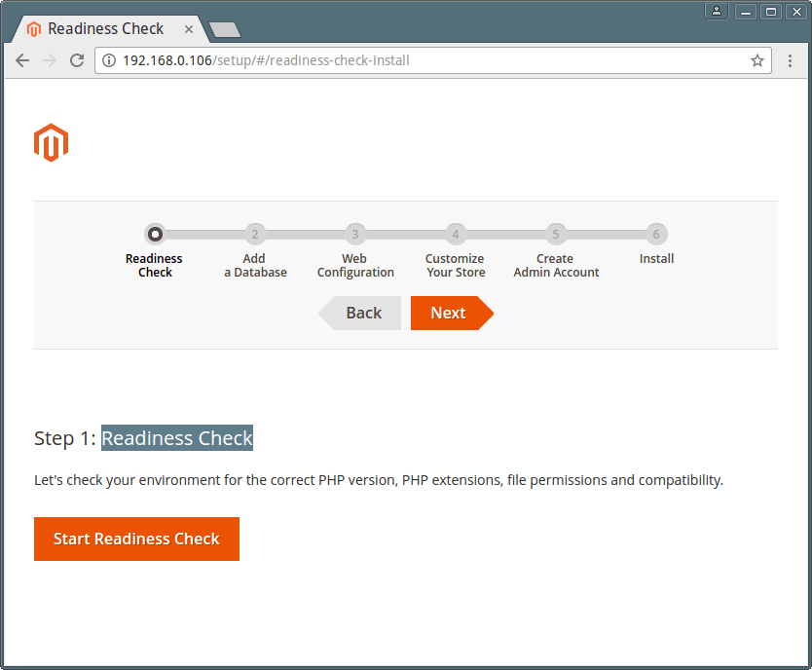Screen dimensions: 812x670
Task: Click the Magento logo on the page
Action: 51,142
